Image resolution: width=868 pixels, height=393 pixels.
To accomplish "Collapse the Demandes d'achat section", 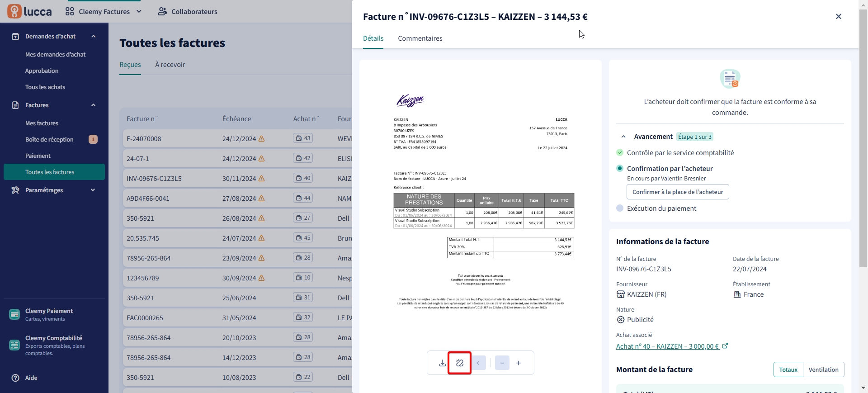I will pos(94,36).
